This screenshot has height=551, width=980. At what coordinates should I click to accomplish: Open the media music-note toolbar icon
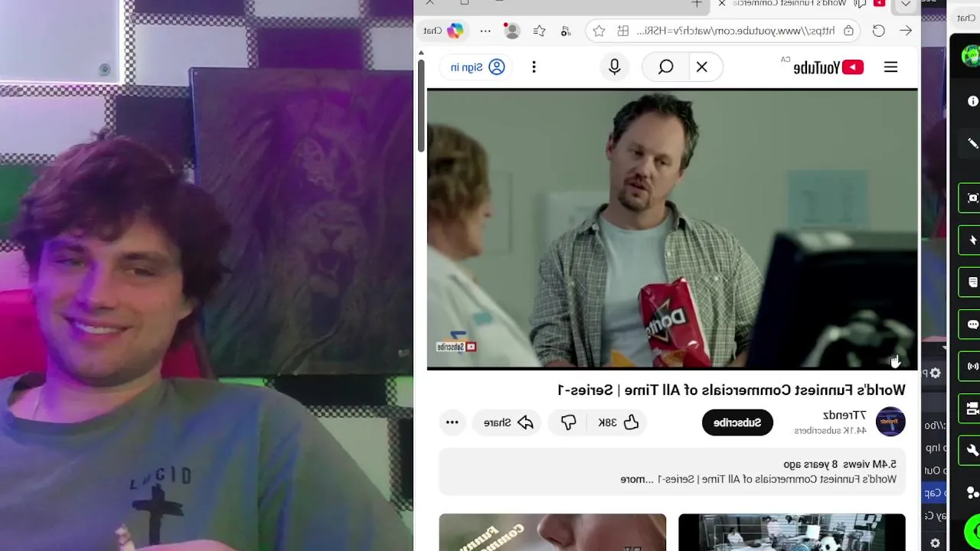tap(566, 31)
